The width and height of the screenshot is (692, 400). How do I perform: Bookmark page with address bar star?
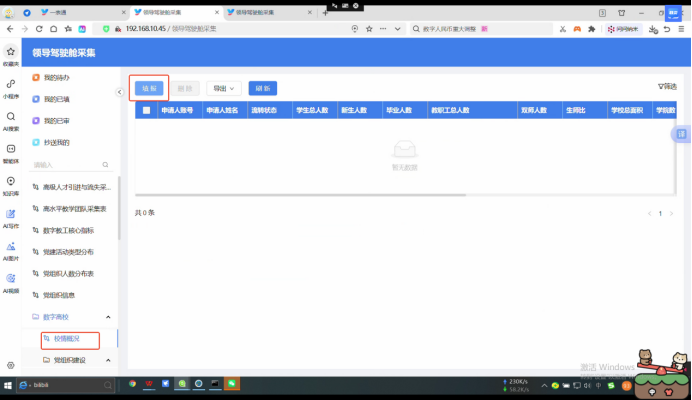369,29
